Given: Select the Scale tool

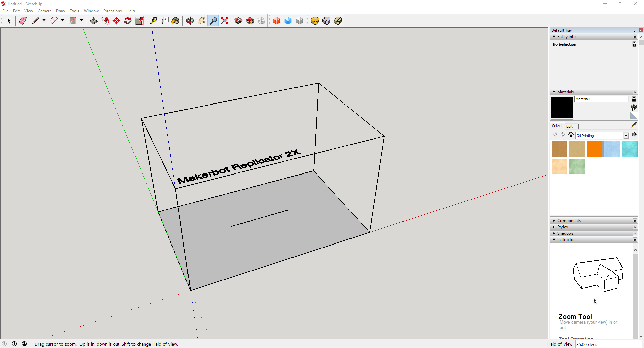Looking at the screenshot, I should click(140, 21).
